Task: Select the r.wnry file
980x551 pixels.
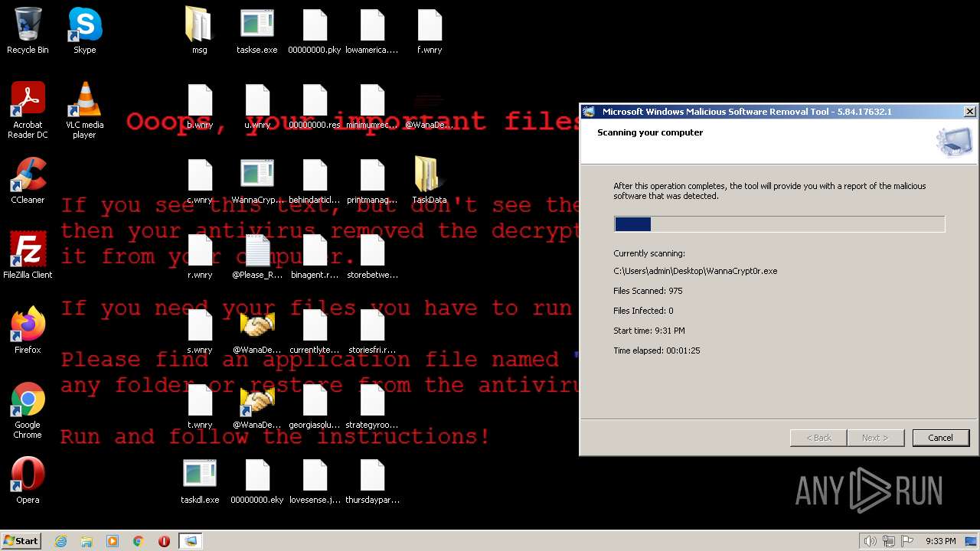Action: click(x=200, y=256)
